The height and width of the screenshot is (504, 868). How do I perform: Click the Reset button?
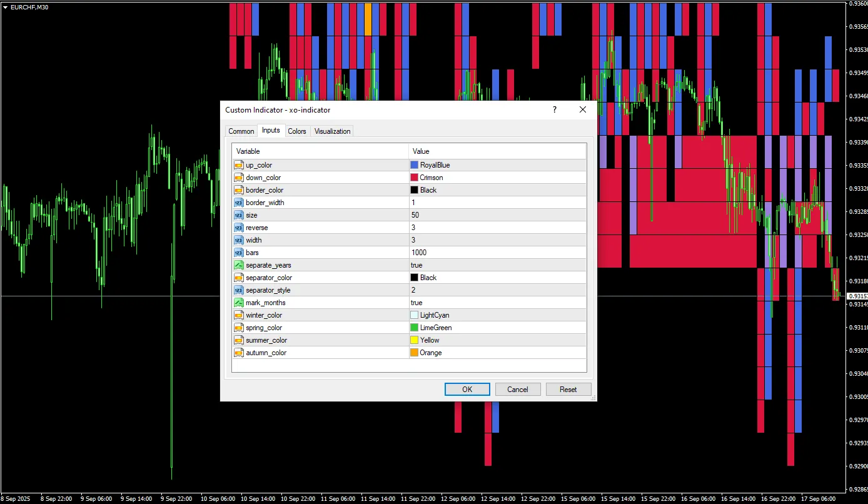[568, 389]
